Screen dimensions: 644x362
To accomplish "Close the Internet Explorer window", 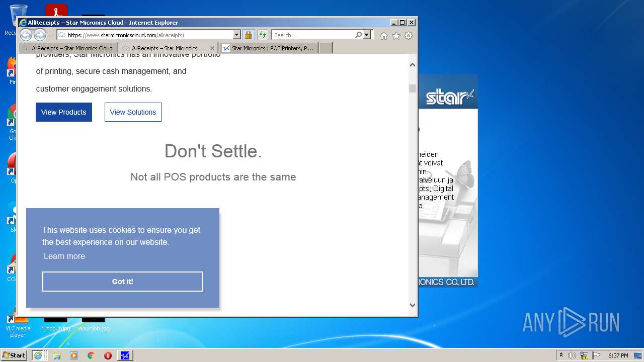I will pyautogui.click(x=412, y=23).
